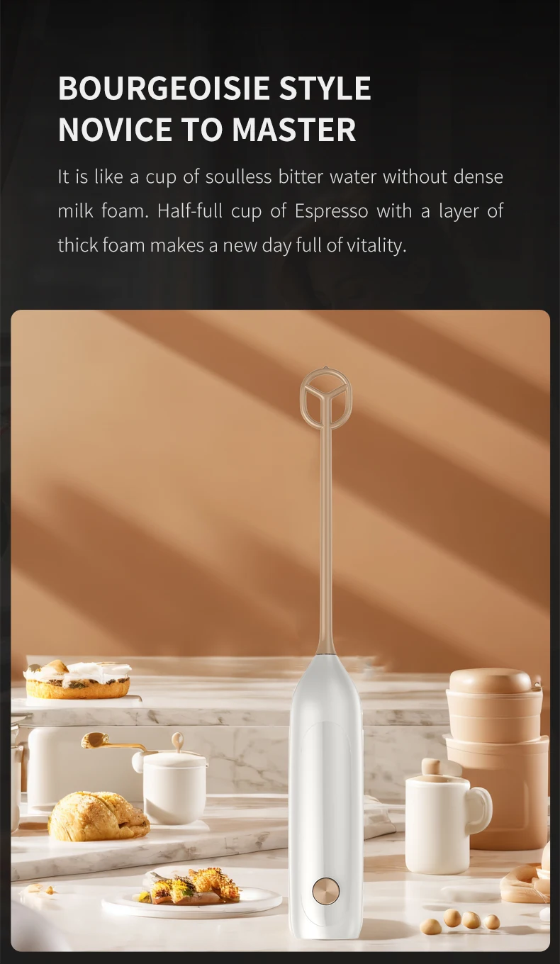This screenshot has width=560, height=964.
Task: Click the bread loaf on marble board
Action: (x=99, y=816)
